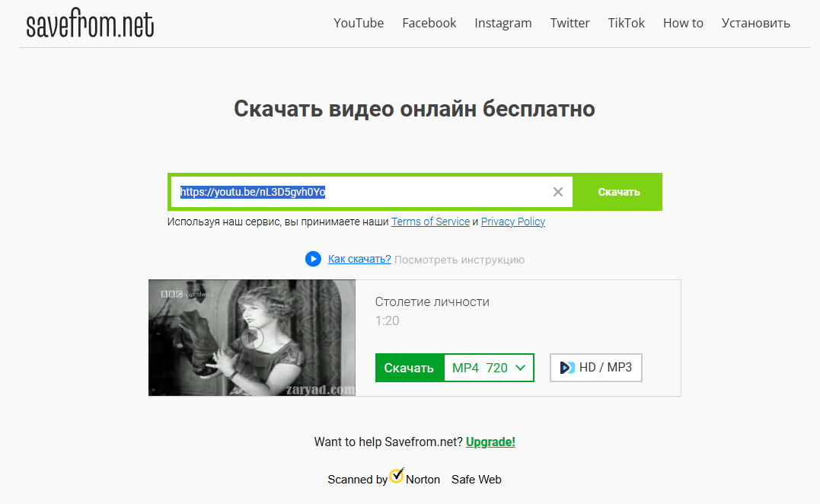Image resolution: width=820 pixels, height=504 pixels.
Task: Open the Установить menu item
Action: [x=756, y=23]
